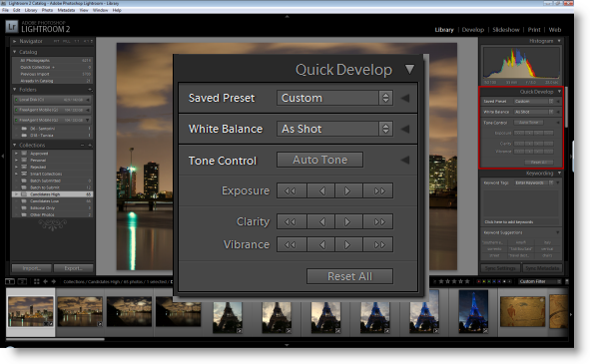
Task: Decrease Exposure by small step in enlarged panel
Action: tap(320, 190)
